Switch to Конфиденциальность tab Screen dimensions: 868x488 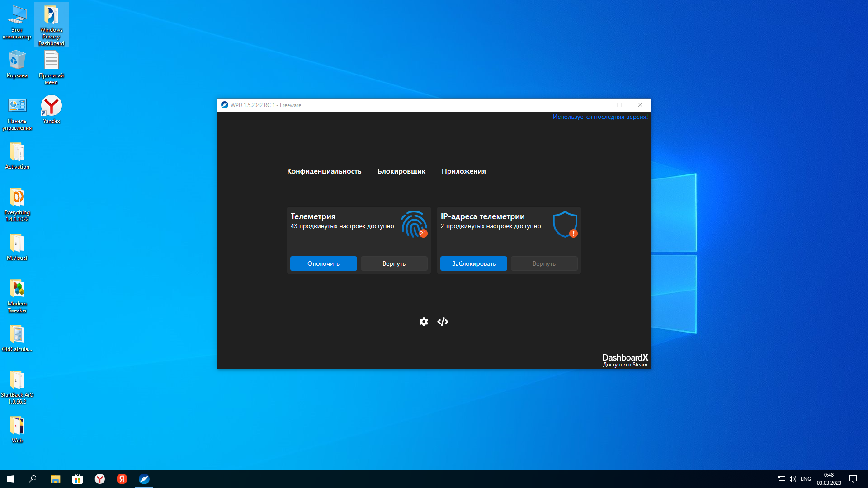click(x=324, y=171)
